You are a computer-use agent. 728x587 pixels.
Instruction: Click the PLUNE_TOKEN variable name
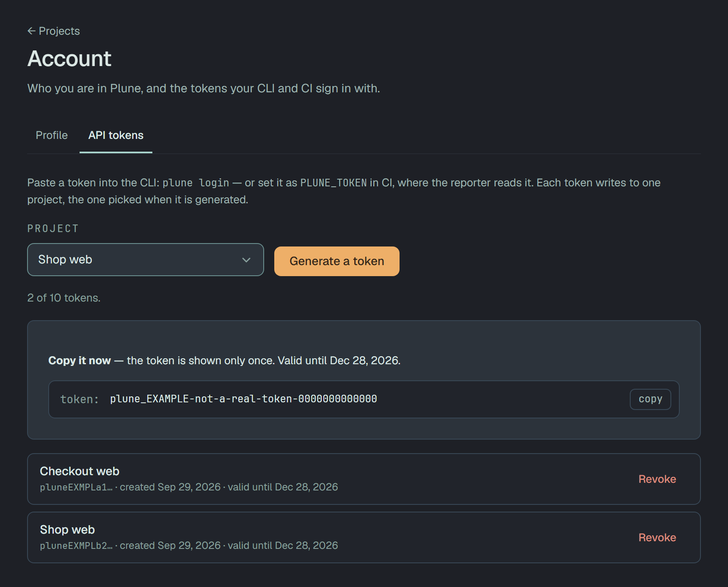(x=334, y=183)
